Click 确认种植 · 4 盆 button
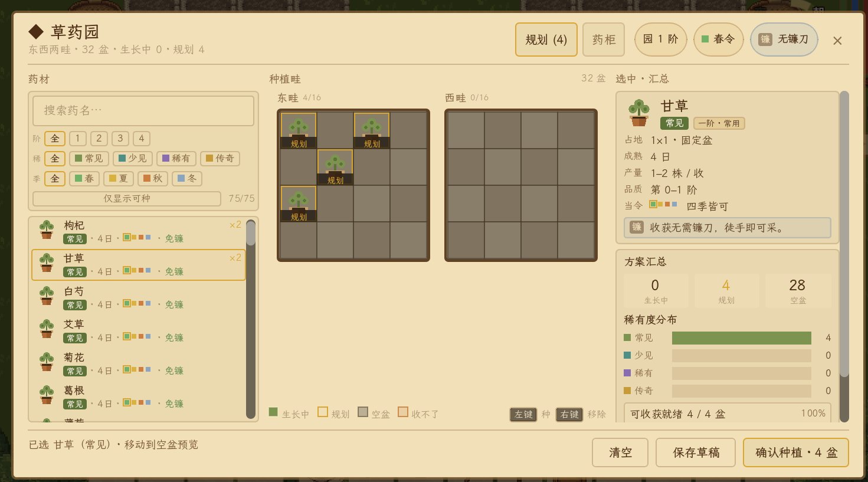 796,453
